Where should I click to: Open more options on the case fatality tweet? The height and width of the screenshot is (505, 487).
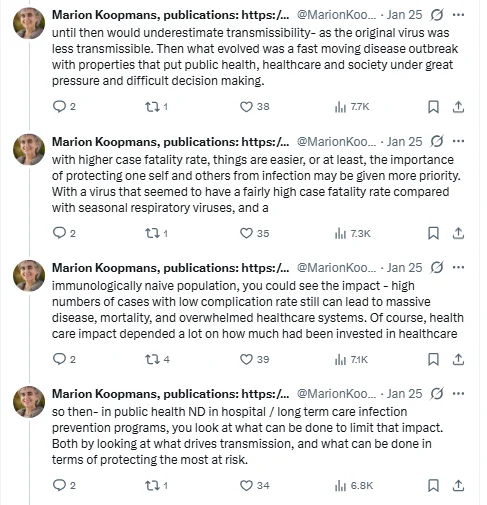pyautogui.click(x=459, y=141)
